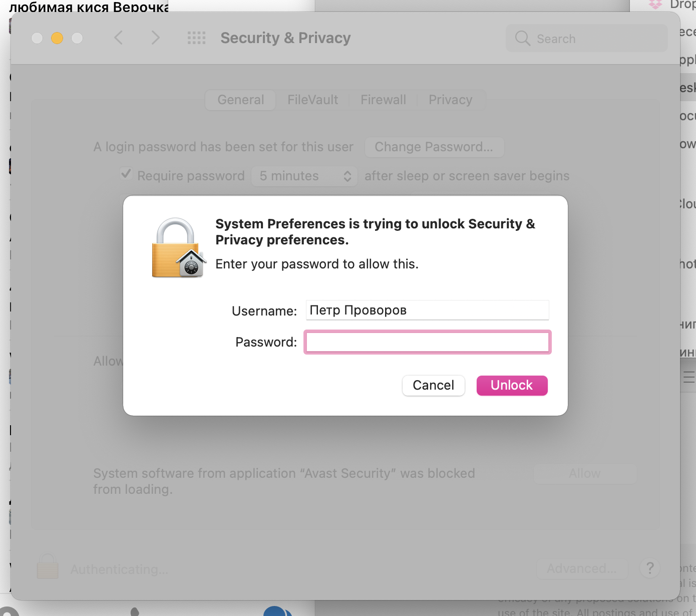This screenshot has height=616, width=696.
Task: Click the yellow minimize window button
Action: pyautogui.click(x=57, y=38)
